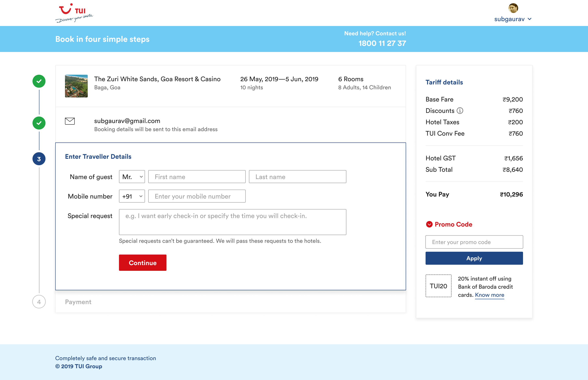
Task: Click the TUI logo
Action: tap(73, 13)
